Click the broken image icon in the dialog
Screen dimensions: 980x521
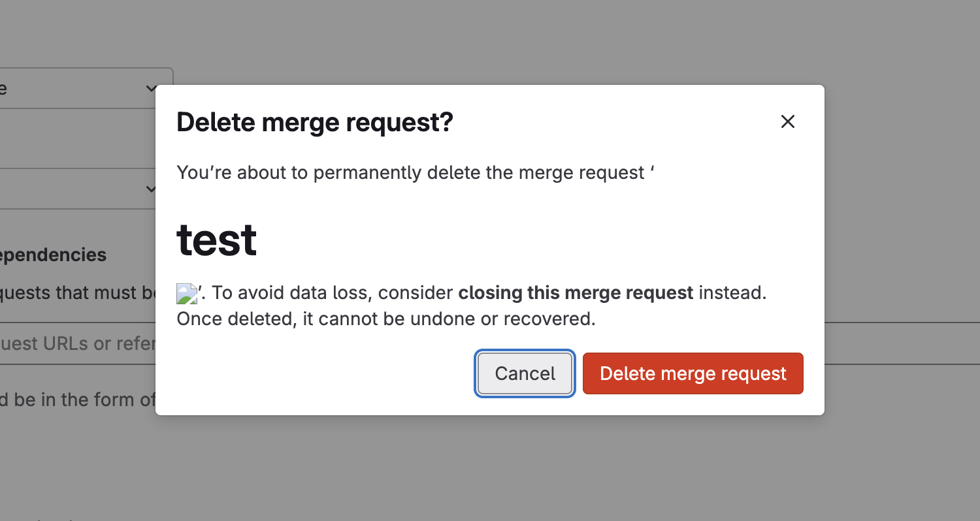pyautogui.click(x=187, y=293)
